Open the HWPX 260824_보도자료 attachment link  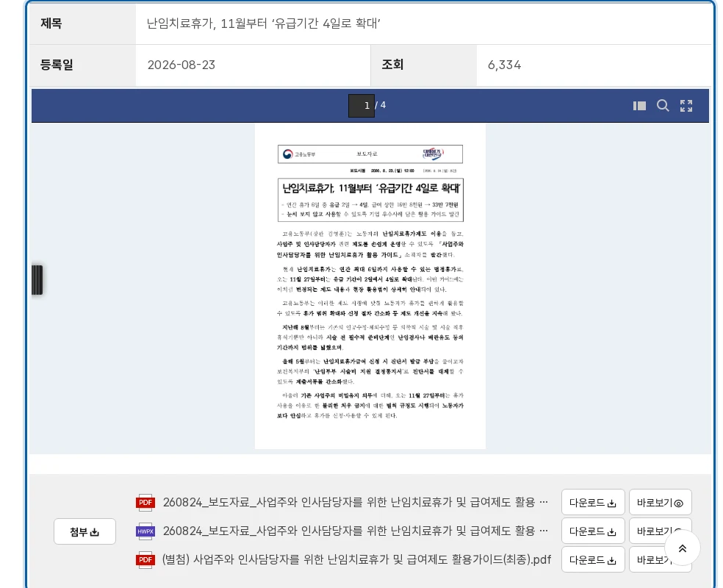point(356,531)
